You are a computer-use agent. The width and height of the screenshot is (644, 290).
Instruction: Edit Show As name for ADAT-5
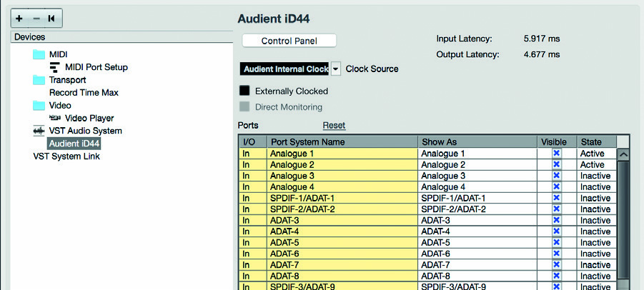click(x=477, y=242)
